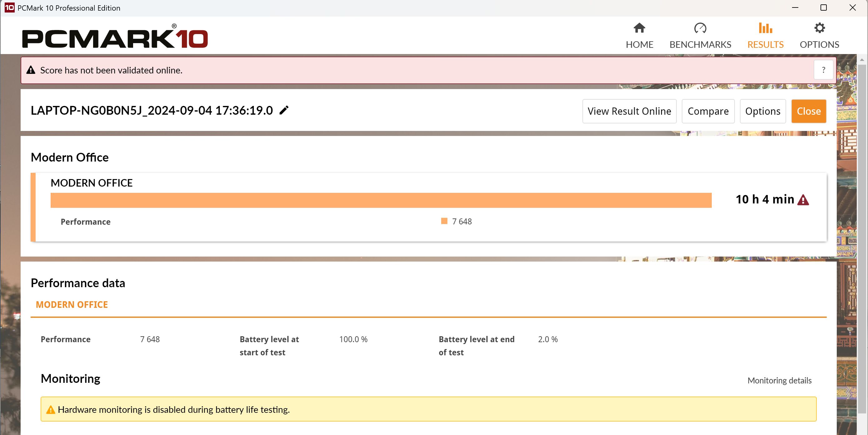Click the 'Modern Office' section heading
This screenshot has width=868, height=435.
(69, 157)
